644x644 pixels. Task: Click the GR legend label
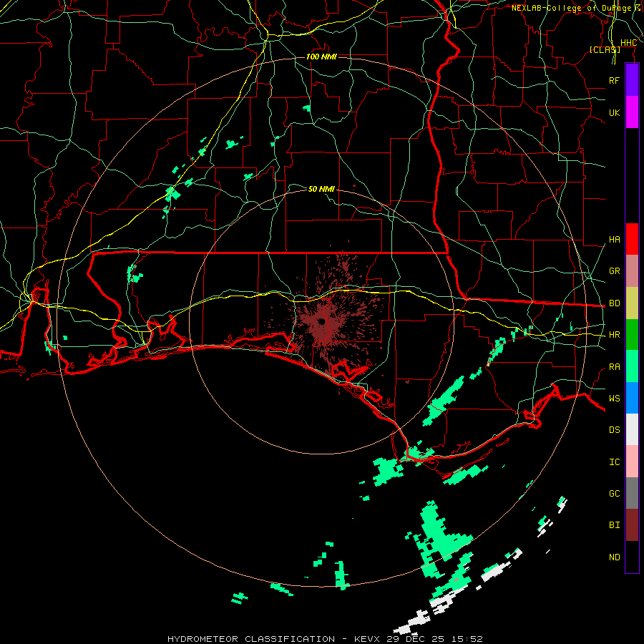click(614, 271)
